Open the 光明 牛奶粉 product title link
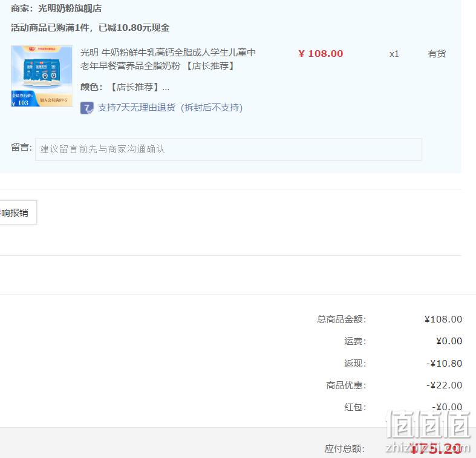 pyautogui.click(x=168, y=59)
